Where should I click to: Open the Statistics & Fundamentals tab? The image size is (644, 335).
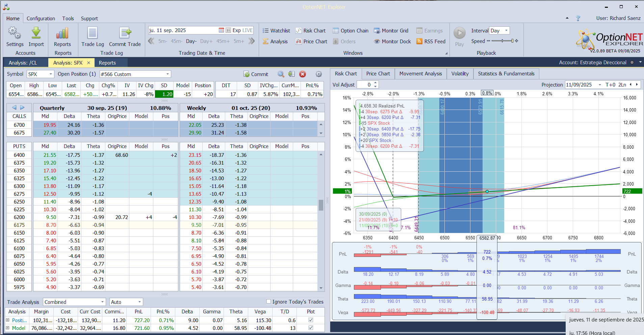[x=506, y=74]
